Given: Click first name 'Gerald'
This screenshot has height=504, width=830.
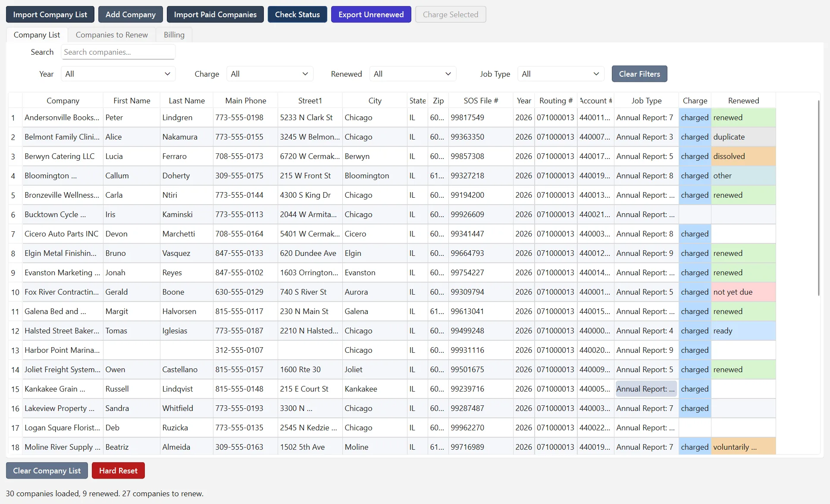Looking at the screenshot, I should click(132, 292).
